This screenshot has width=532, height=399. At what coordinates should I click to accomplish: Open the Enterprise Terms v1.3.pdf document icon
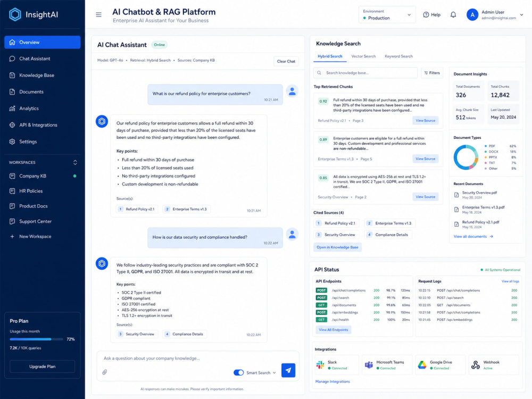point(456,210)
